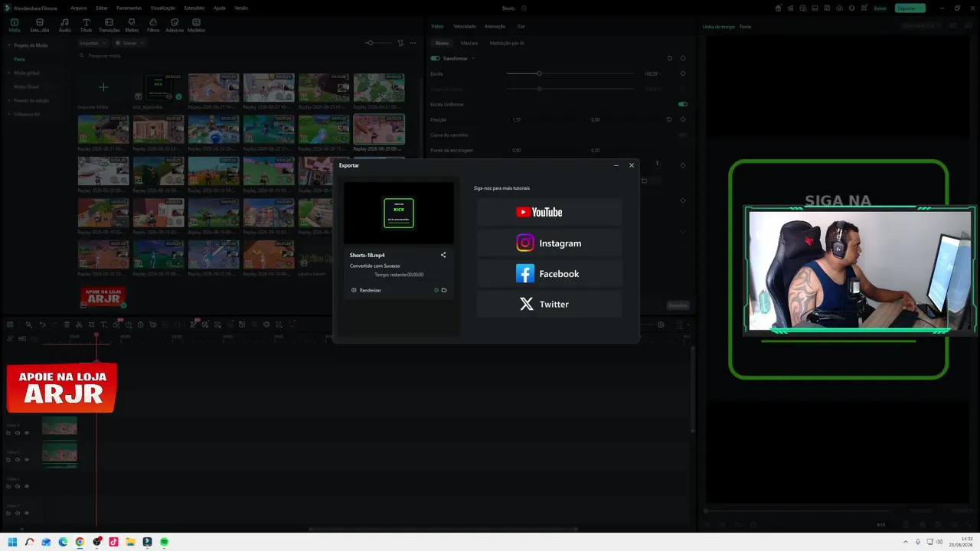Expand the Gravar dropdown
Image resolution: width=980 pixels, height=551 pixels.
click(129, 43)
